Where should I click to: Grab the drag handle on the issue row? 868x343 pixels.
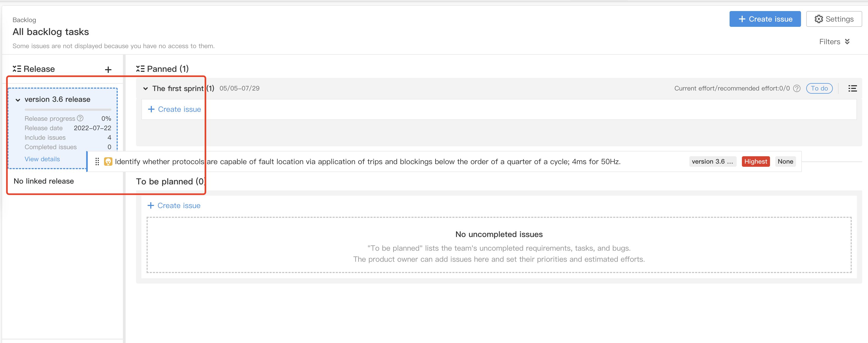click(x=97, y=162)
